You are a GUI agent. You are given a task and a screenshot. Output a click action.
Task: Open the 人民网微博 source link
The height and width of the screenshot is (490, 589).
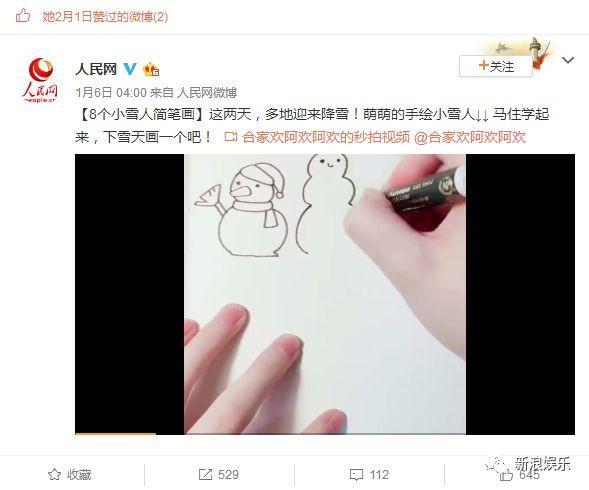(x=207, y=93)
